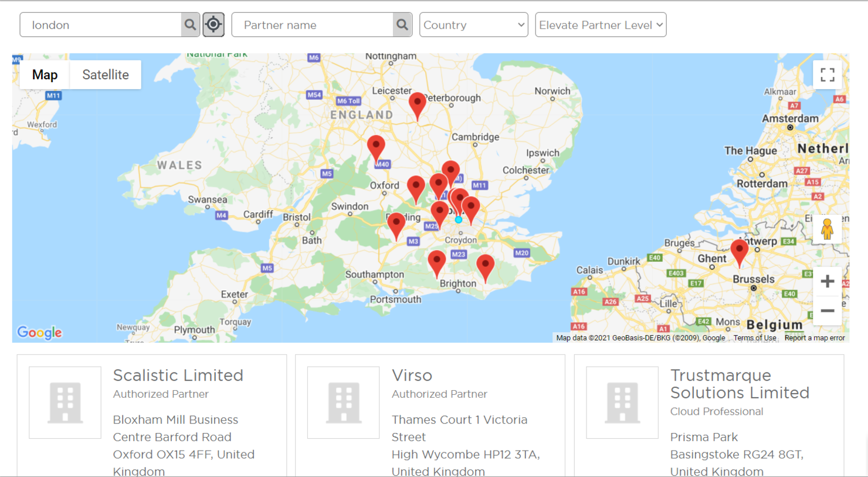Open the map fullscreen view icon
This screenshot has width=868, height=477.
coord(827,75)
